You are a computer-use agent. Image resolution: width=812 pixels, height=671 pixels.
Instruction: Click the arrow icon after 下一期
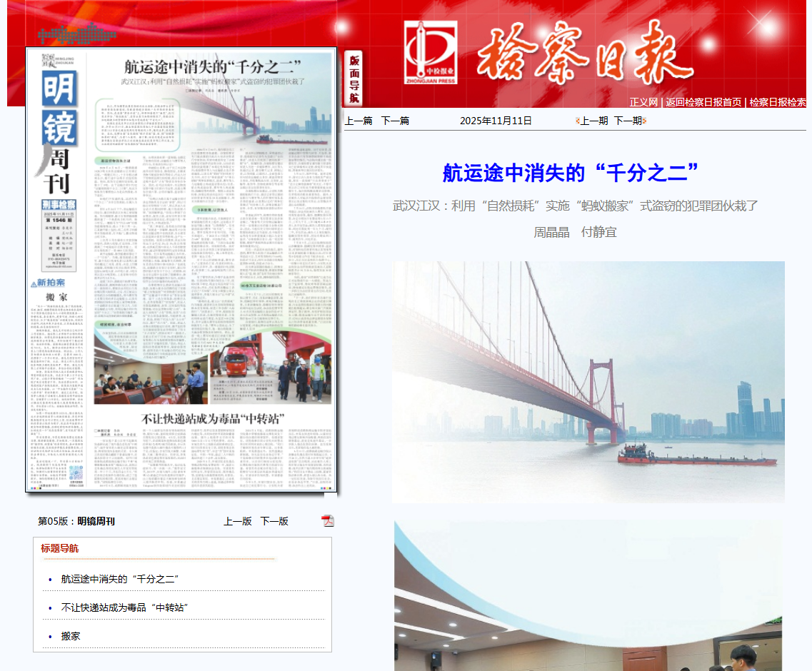point(644,121)
